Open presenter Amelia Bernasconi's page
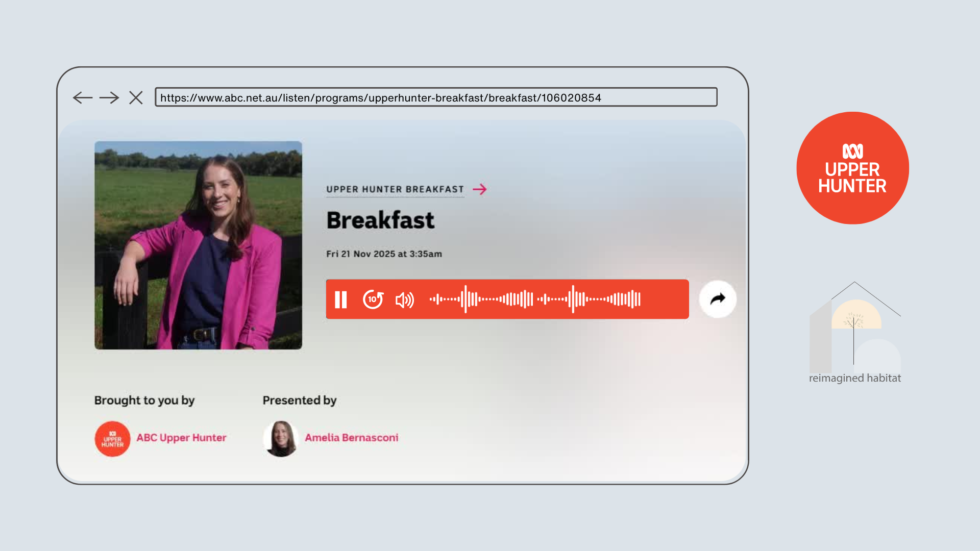Image resolution: width=980 pixels, height=551 pixels. click(351, 438)
